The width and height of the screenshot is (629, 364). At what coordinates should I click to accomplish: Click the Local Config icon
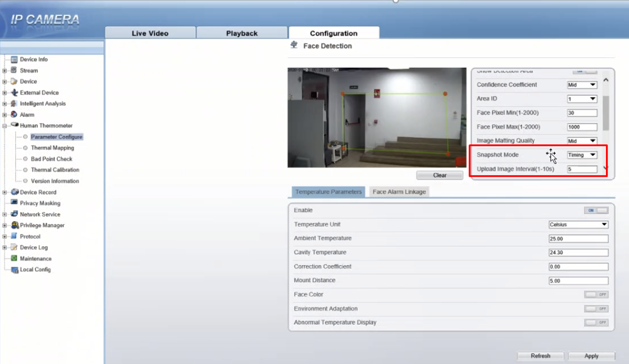click(x=14, y=270)
